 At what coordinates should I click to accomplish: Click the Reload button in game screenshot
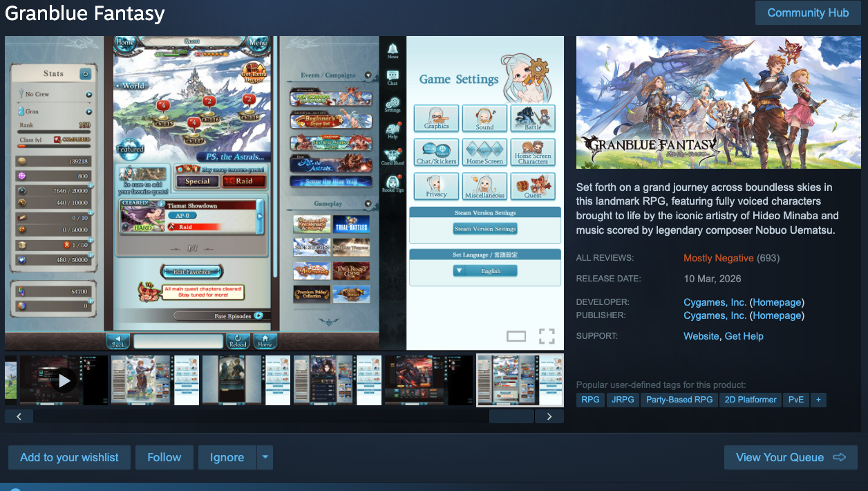coord(238,341)
